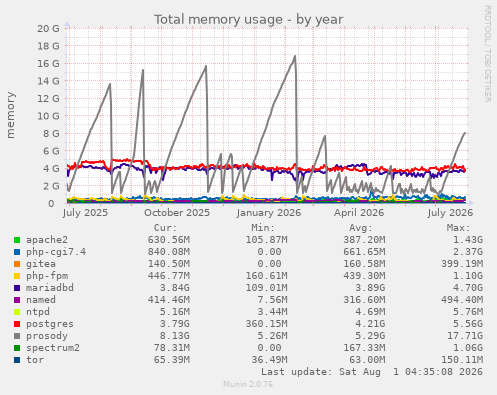The image size is (497, 395).
Task: Click the 'Last update' timestamp line
Action: [x=372, y=372]
